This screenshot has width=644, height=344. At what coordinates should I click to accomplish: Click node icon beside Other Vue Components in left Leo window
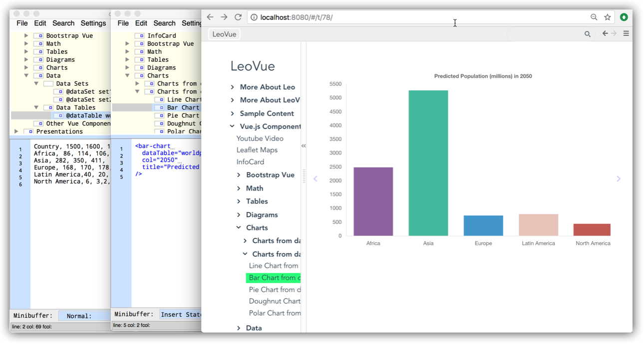pos(38,124)
